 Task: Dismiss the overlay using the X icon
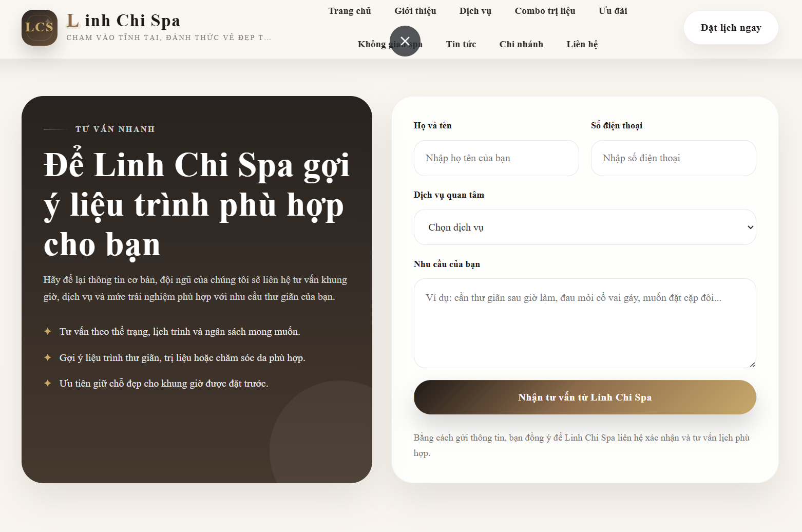(x=405, y=41)
